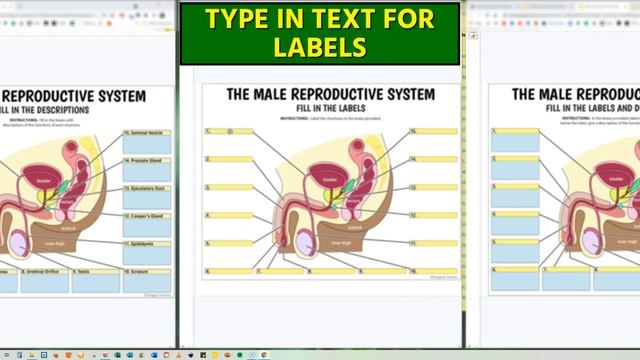Click description box under Seminal Vesicle, left window
Viewport: 640px width, 360px height.
(147, 144)
